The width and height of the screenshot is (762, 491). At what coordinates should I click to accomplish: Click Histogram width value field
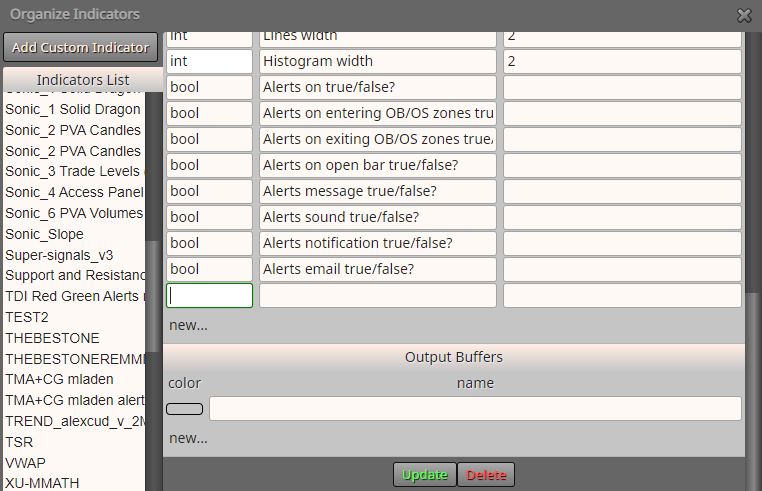pos(623,61)
